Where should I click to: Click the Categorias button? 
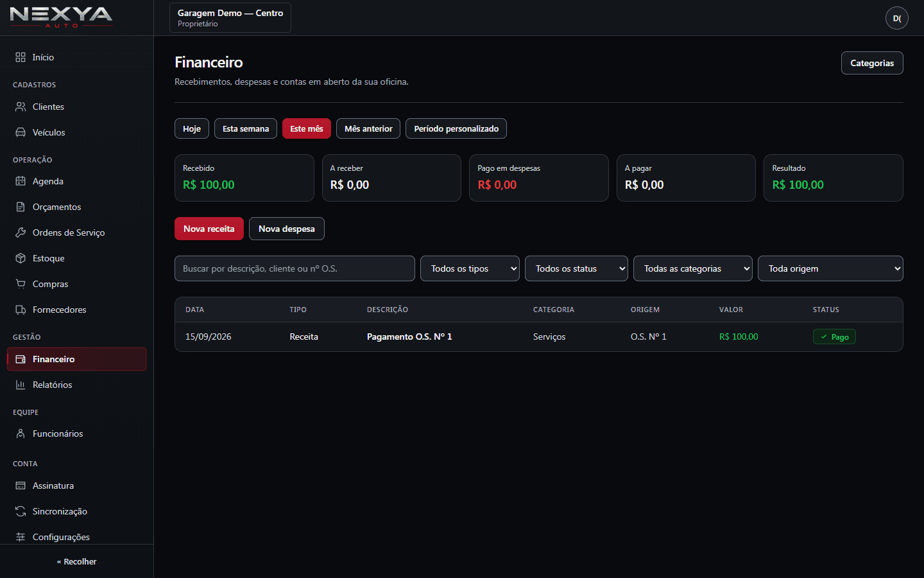872,63
